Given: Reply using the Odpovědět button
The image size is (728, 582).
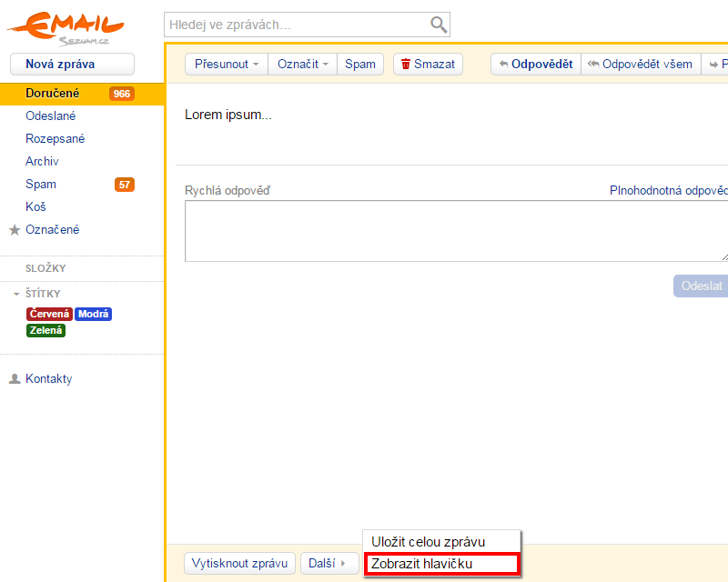Looking at the screenshot, I should click(x=536, y=65).
